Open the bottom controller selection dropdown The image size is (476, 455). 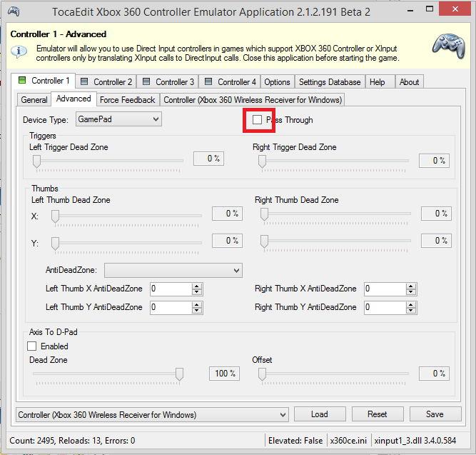click(x=152, y=415)
